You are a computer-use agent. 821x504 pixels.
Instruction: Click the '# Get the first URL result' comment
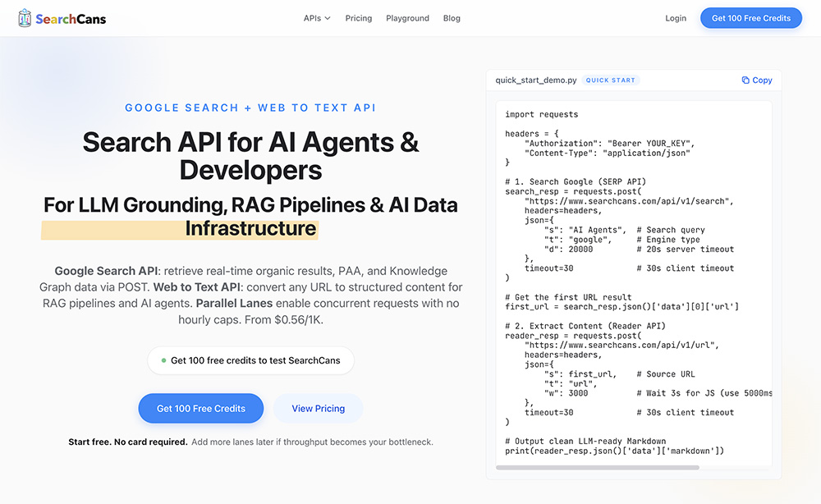[x=568, y=297]
